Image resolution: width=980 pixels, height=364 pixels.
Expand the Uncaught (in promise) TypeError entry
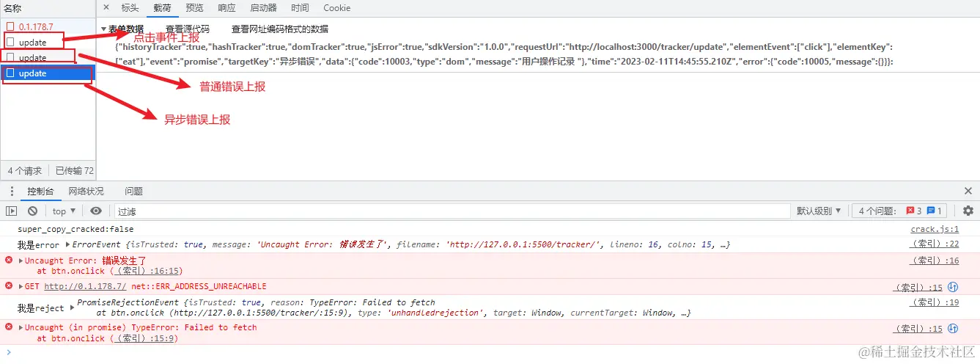pyautogui.click(x=21, y=327)
